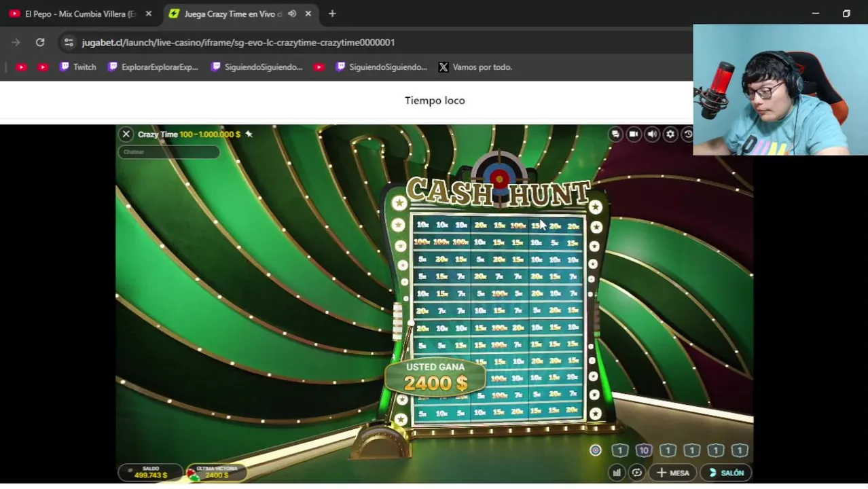Open the statistics bar chart icon

[617, 473]
